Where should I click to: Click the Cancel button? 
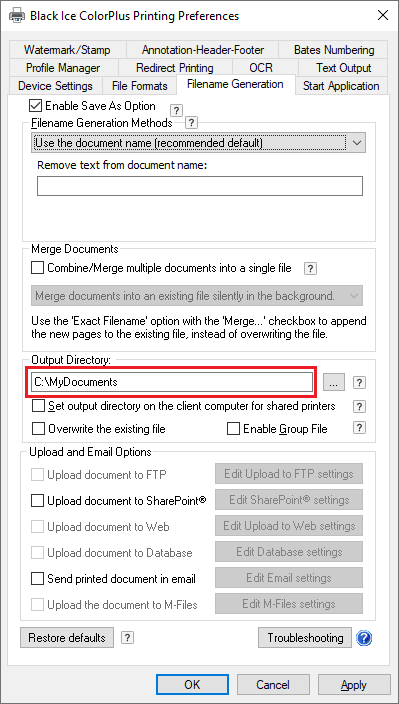(x=273, y=684)
